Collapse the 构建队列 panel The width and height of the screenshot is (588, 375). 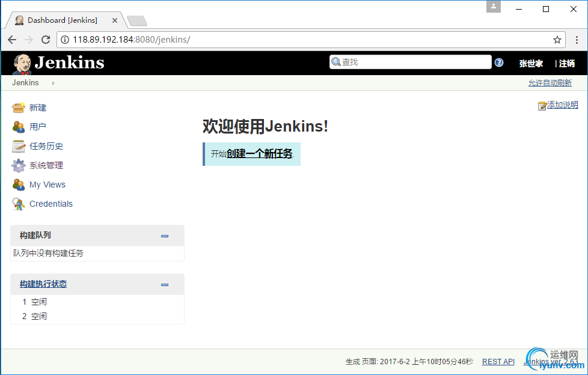pos(164,236)
